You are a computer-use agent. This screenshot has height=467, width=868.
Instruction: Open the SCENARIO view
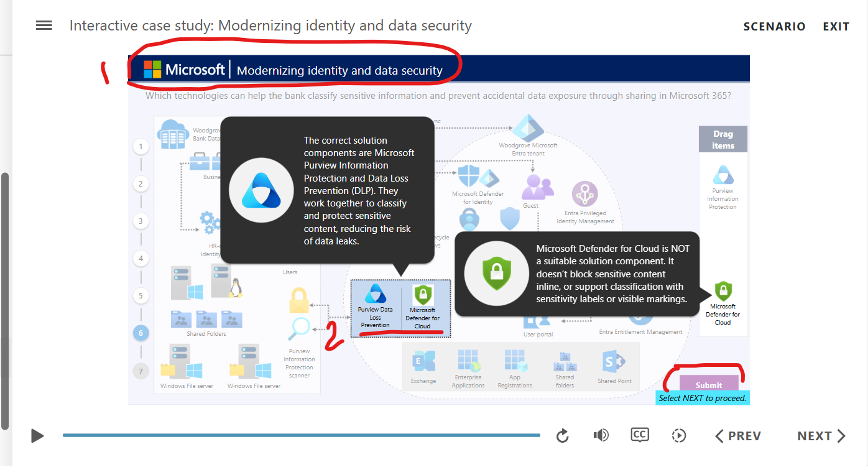point(774,27)
